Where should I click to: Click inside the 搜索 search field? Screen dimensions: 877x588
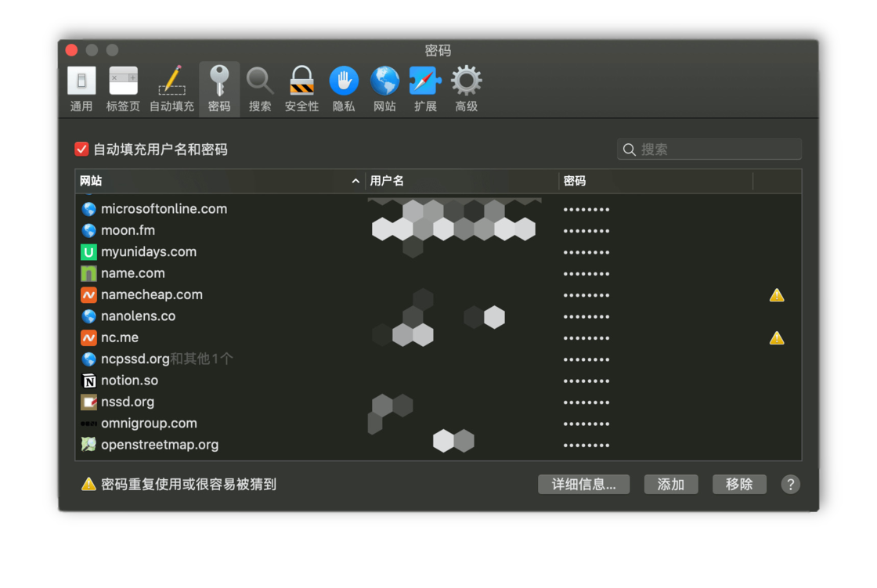709,149
